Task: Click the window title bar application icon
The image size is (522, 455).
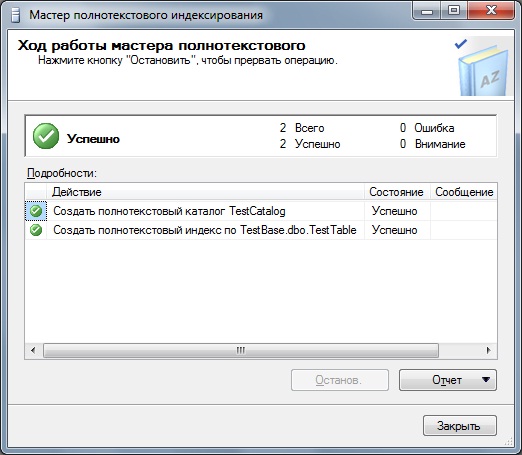Action: click(x=15, y=15)
